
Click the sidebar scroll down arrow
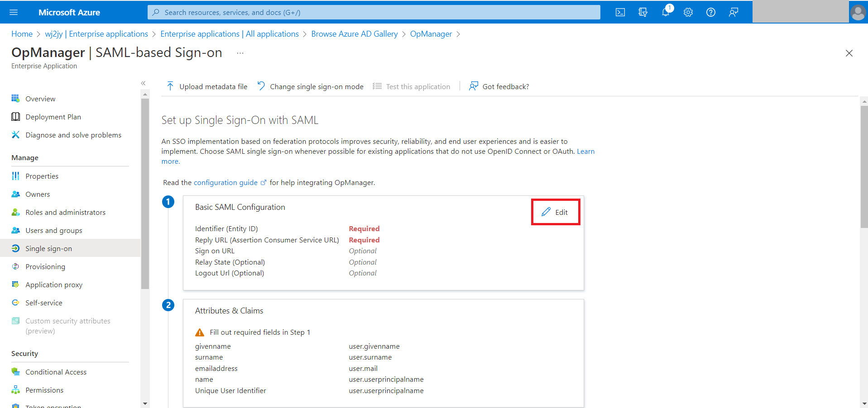tap(145, 403)
